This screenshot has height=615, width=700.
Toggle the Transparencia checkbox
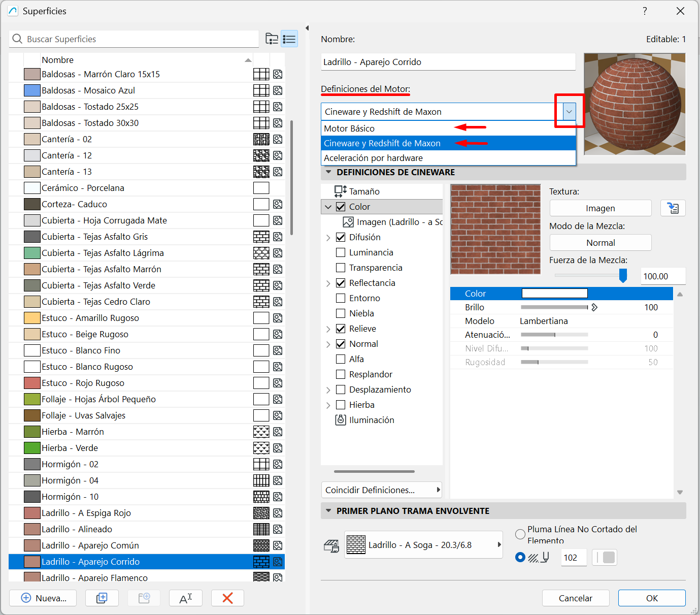pyautogui.click(x=341, y=268)
